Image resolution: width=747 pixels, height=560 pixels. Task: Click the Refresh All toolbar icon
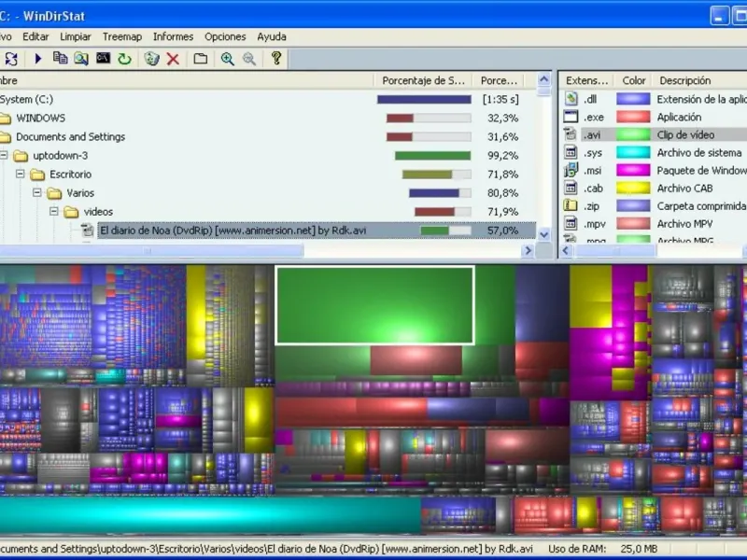[x=11, y=59]
